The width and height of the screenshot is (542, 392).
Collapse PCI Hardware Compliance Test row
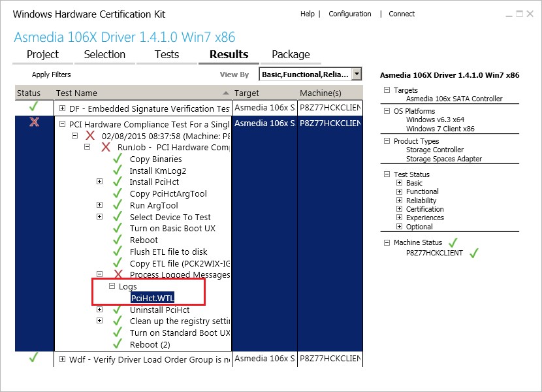pyautogui.click(x=62, y=124)
